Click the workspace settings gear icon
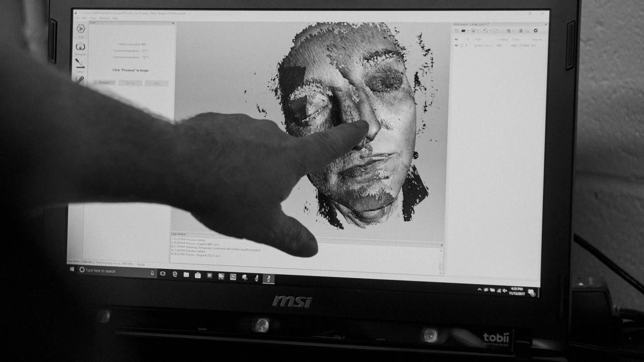The width and height of the screenshot is (644, 362). (535, 31)
